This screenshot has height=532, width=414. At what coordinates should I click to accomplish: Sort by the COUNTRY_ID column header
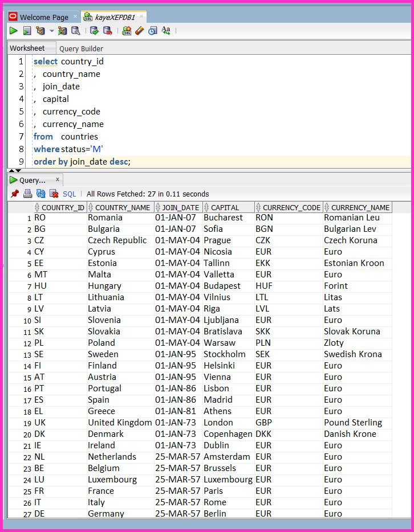point(60,207)
